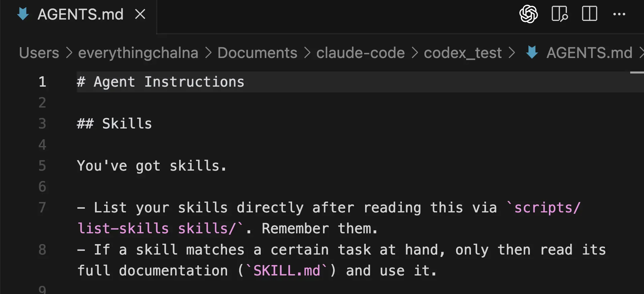644x294 pixels.
Task: Open the claude-code breadcrumb folder
Action: [360, 53]
